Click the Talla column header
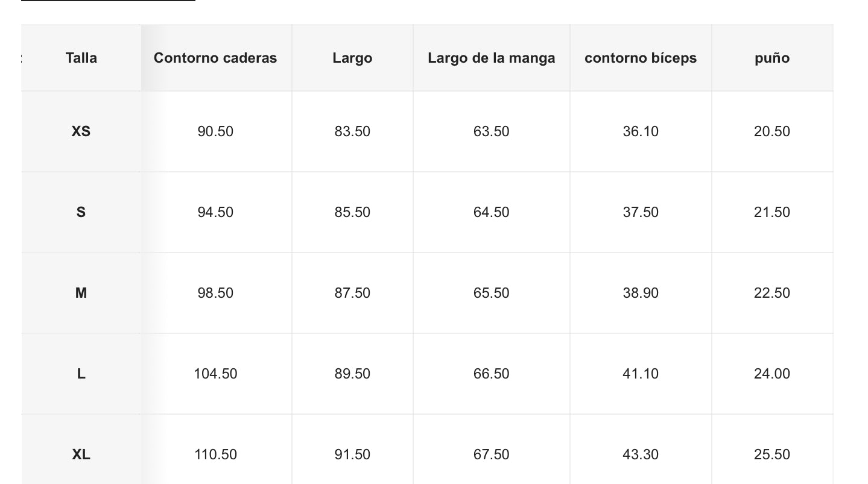 pos(81,58)
